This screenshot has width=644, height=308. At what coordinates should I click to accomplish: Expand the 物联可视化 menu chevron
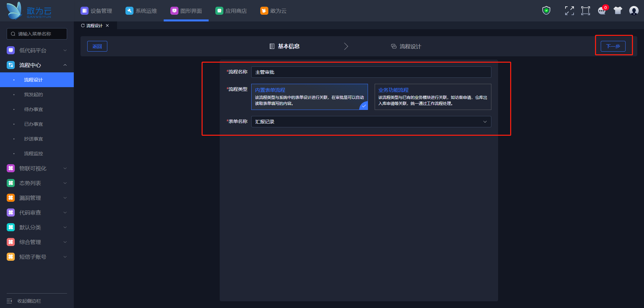point(65,168)
